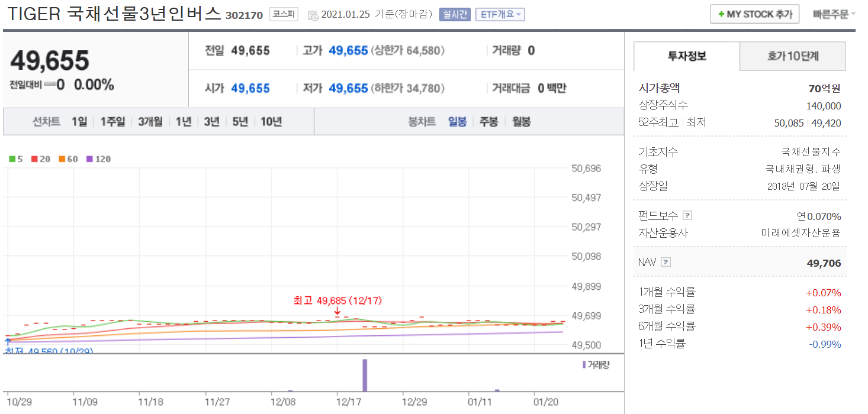Open the 투자정보 tab
Screen dimensions: 868x414
687,56
